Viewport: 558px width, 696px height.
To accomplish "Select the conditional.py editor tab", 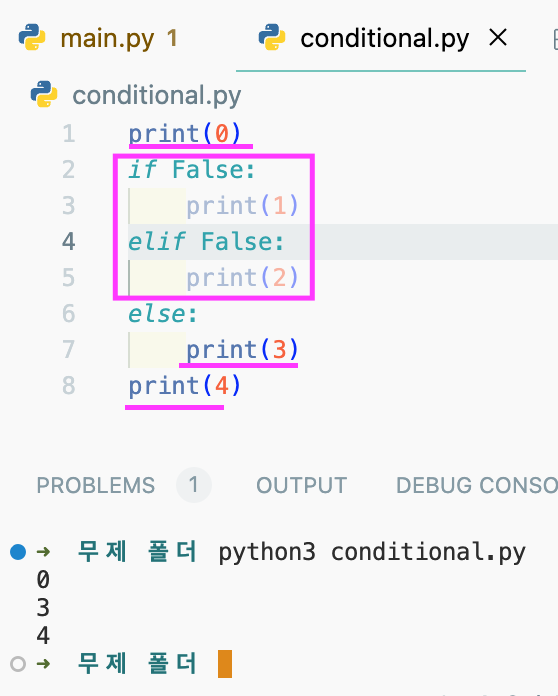I will click(x=384, y=39).
